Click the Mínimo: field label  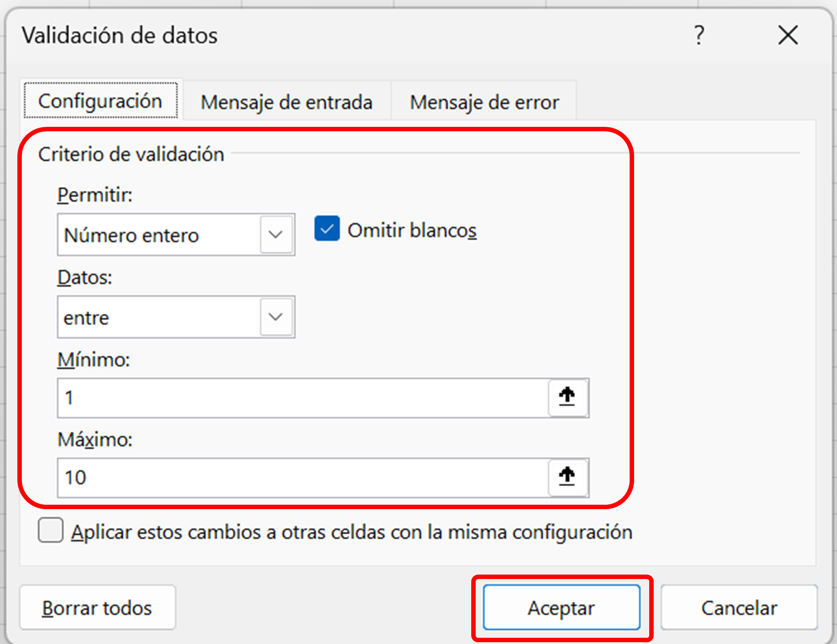[93, 360]
